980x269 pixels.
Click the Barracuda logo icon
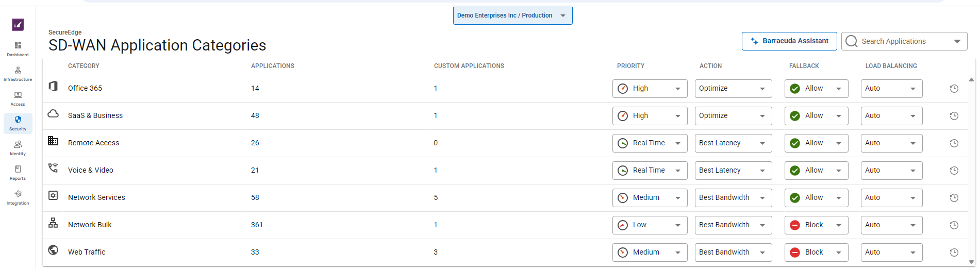click(18, 24)
